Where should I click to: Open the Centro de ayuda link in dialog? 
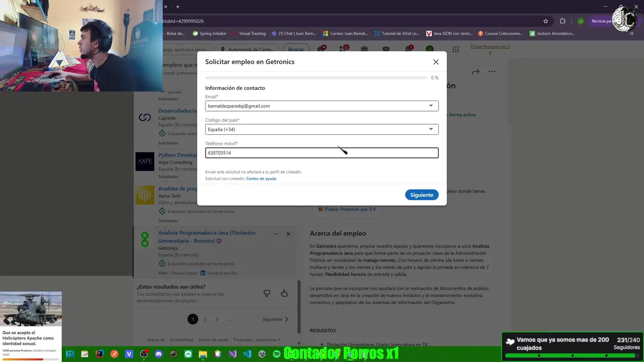(261, 178)
